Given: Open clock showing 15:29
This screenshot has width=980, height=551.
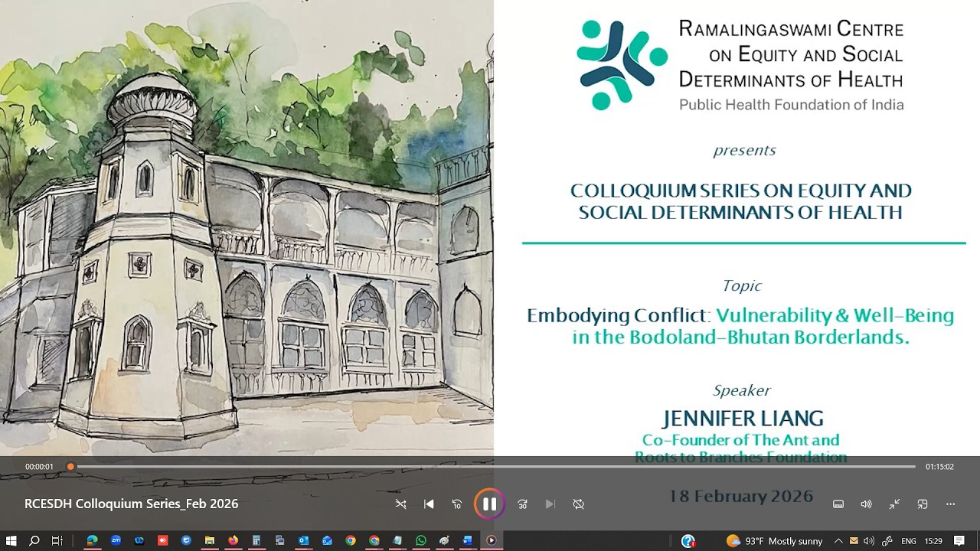Looking at the screenshot, I should pyautogui.click(x=933, y=540).
